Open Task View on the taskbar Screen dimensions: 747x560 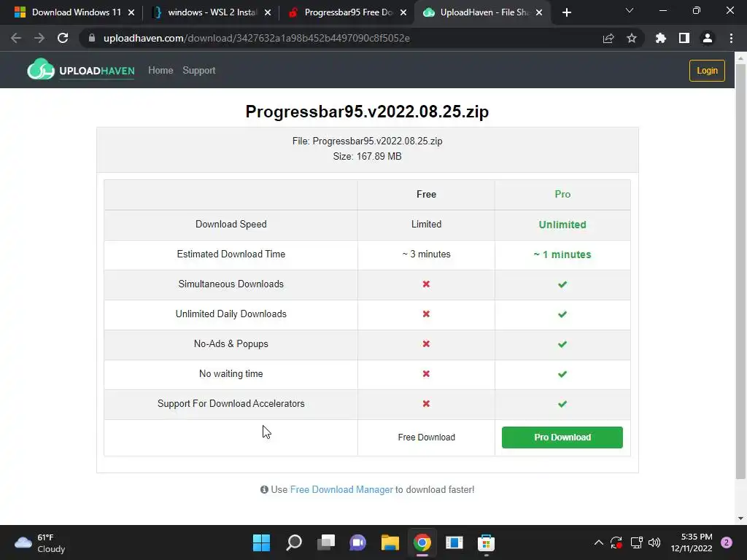tap(326, 542)
